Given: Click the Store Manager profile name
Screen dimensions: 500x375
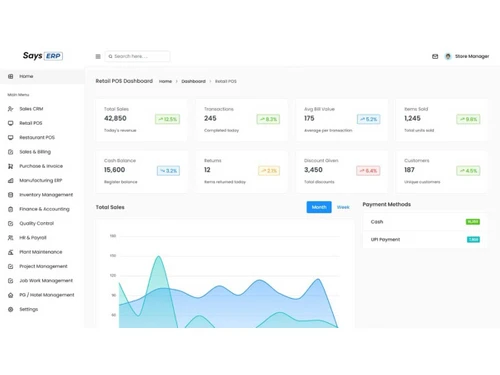Looking at the screenshot, I should pyautogui.click(x=472, y=56).
